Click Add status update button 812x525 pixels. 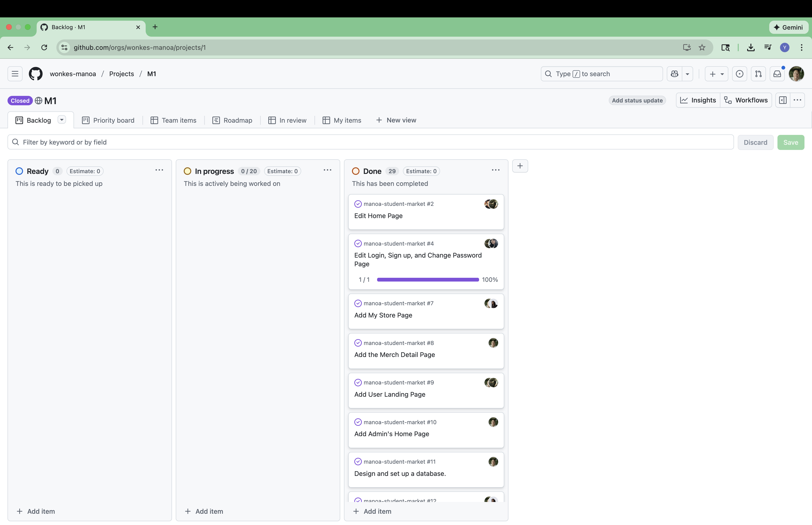(x=637, y=101)
